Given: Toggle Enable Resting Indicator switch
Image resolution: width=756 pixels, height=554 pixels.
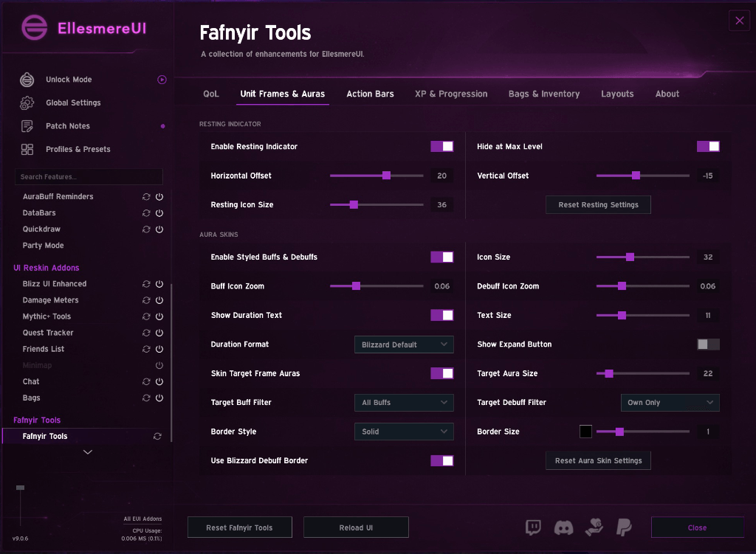Looking at the screenshot, I should coord(442,147).
